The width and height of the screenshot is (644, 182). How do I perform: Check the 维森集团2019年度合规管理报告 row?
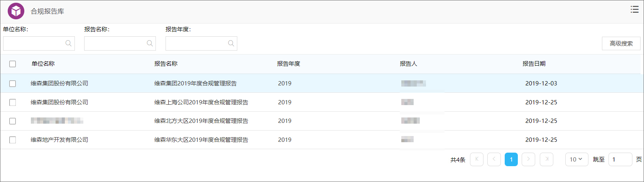13,83
